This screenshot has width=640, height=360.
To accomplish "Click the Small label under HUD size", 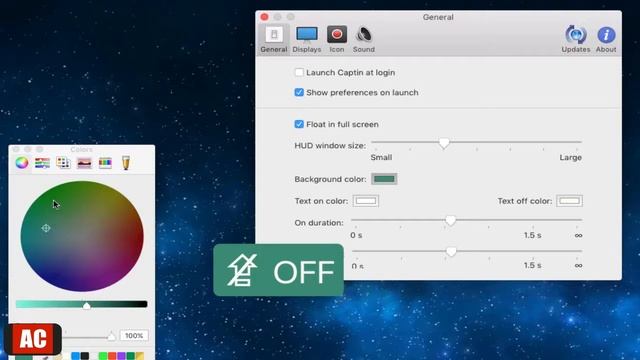I will (381, 158).
